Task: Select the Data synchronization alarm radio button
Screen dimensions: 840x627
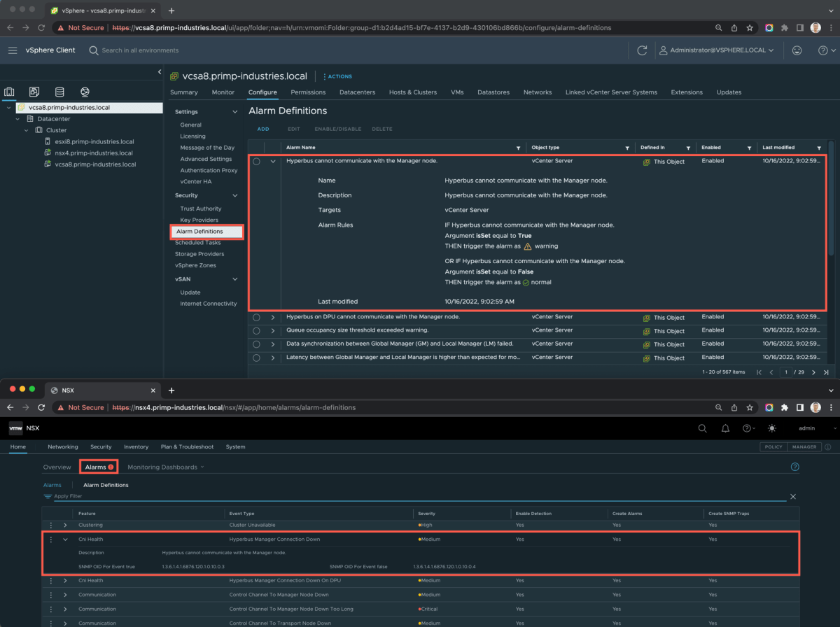Action: tap(256, 344)
